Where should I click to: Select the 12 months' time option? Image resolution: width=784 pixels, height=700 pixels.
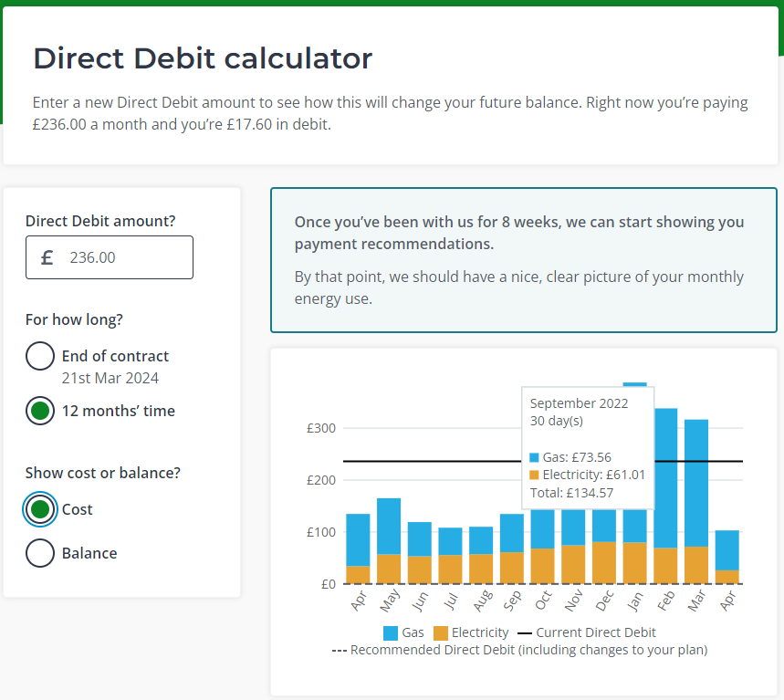40,411
